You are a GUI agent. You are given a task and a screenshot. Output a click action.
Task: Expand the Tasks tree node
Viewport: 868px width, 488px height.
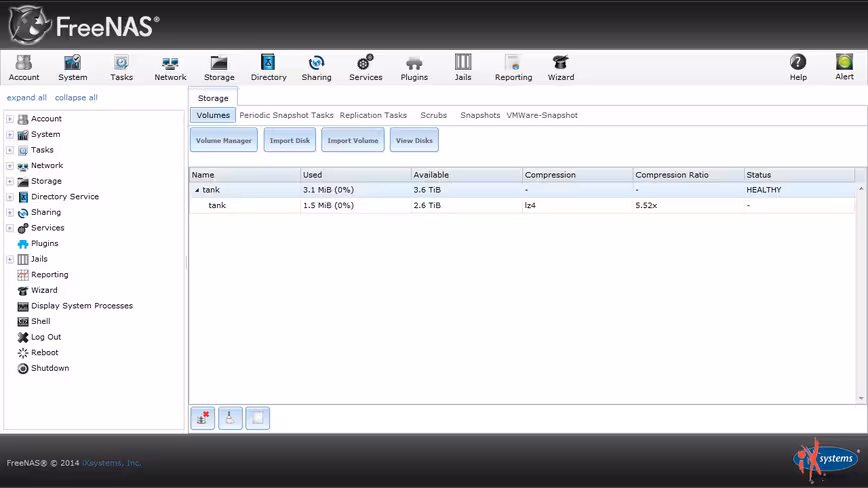(x=10, y=150)
